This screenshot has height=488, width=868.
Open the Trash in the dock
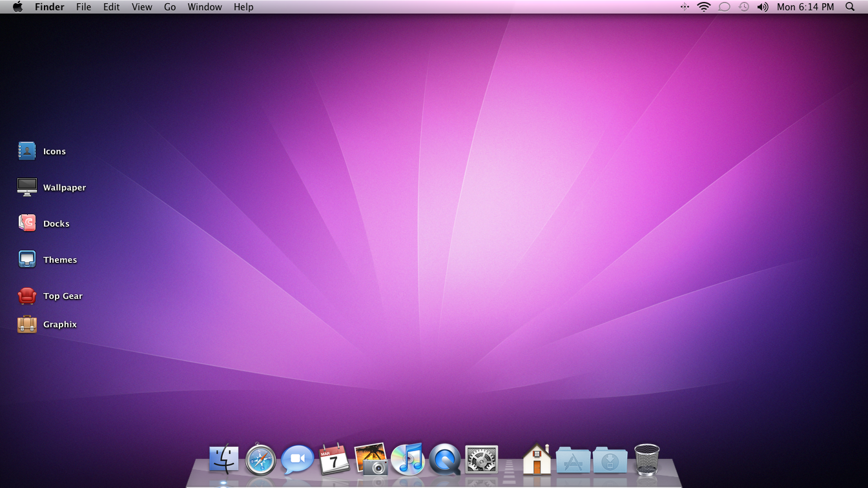coord(647,460)
